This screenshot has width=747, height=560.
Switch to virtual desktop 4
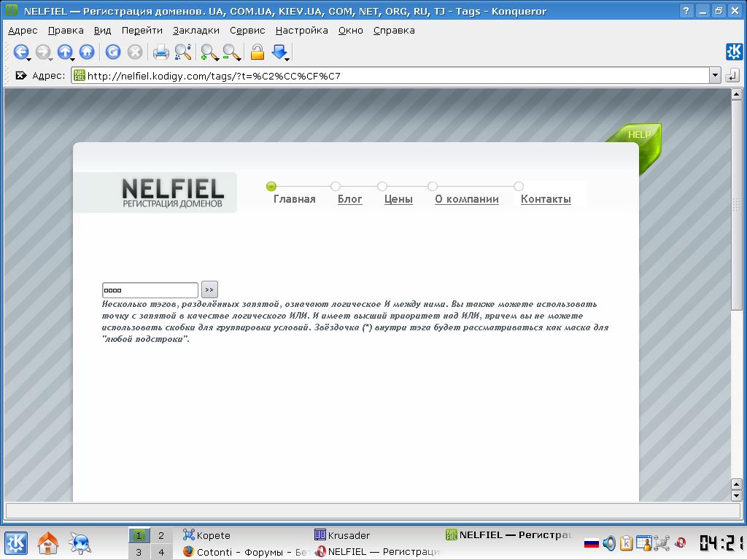[161, 552]
